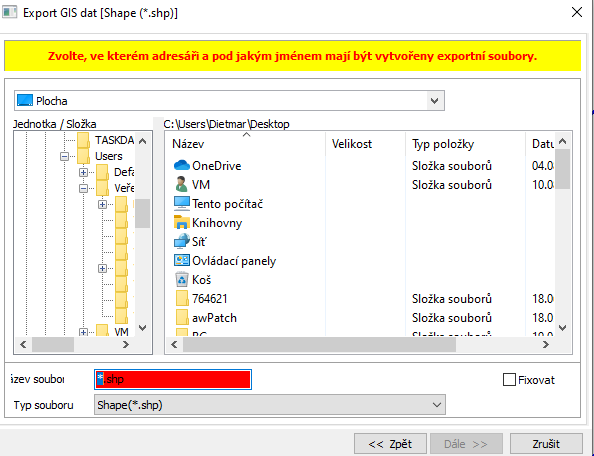Enable the Fixovat checkbox

(509, 379)
